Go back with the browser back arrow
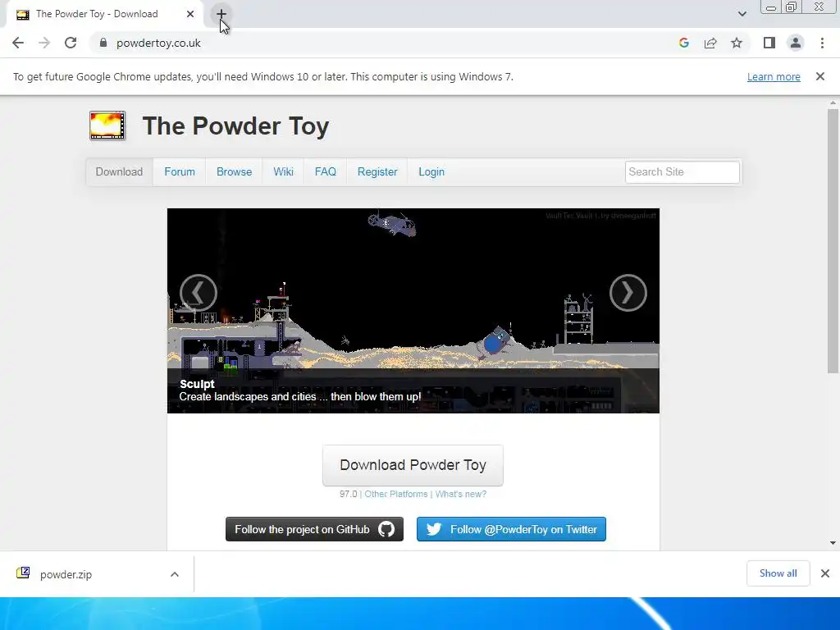The height and width of the screenshot is (630, 840). click(18, 43)
